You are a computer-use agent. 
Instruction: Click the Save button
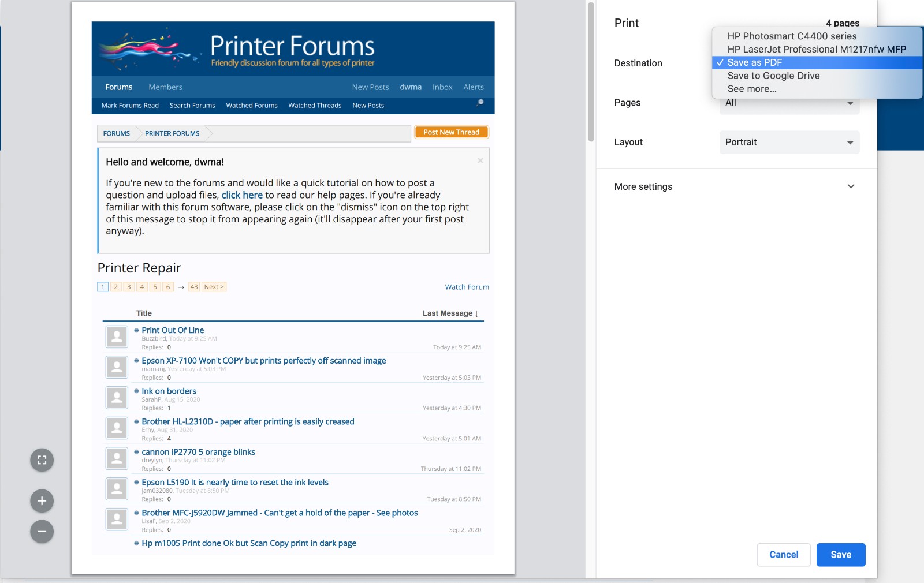(841, 555)
